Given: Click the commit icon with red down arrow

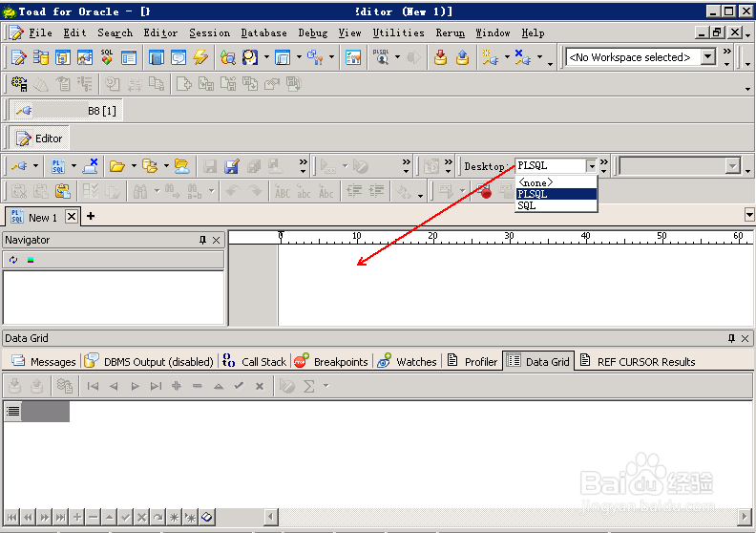Looking at the screenshot, I should click(440, 57).
